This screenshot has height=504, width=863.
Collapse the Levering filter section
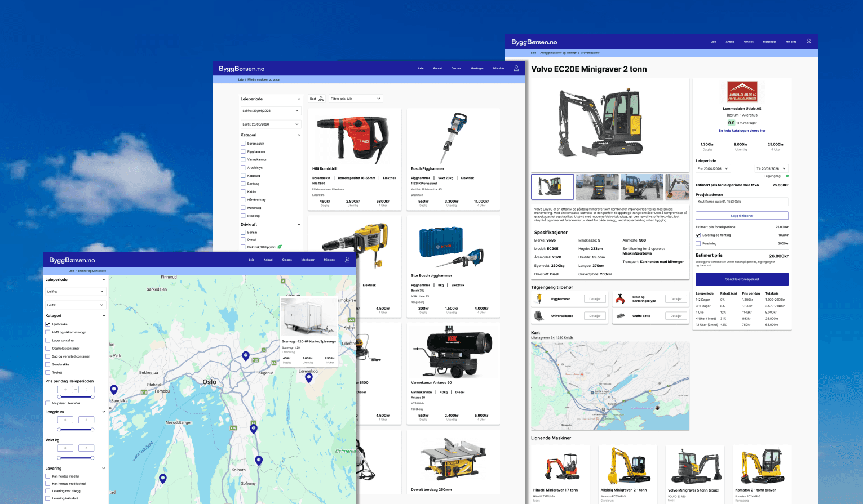104,469
